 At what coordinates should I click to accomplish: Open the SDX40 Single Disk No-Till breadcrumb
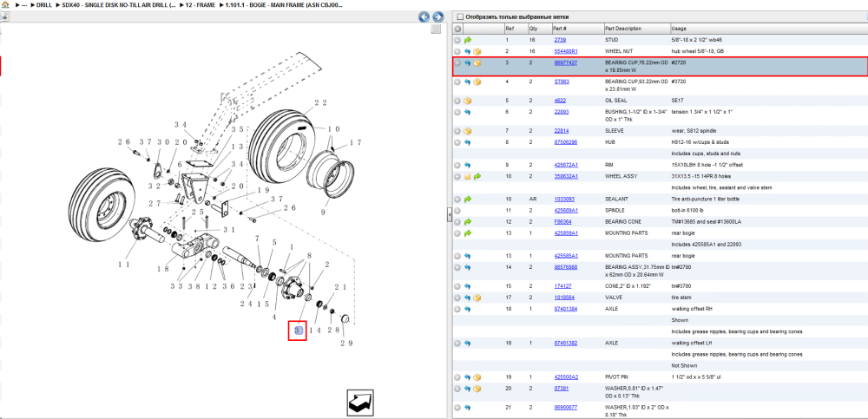click(x=119, y=5)
